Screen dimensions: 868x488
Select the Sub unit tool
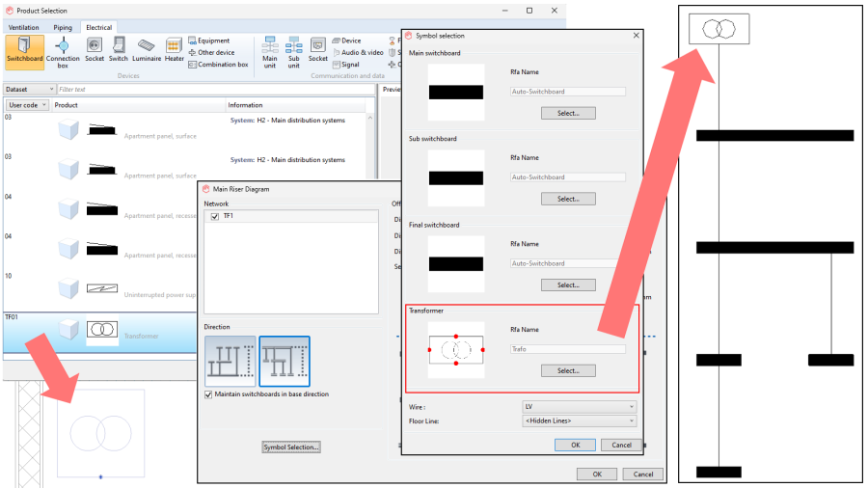pyautogui.click(x=294, y=53)
